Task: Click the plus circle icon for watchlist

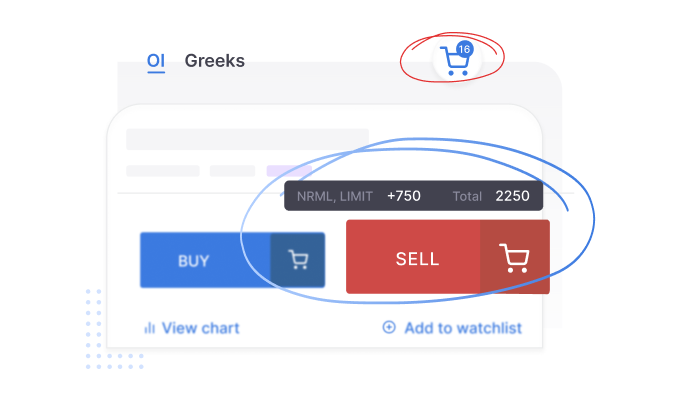Action: coord(389,327)
